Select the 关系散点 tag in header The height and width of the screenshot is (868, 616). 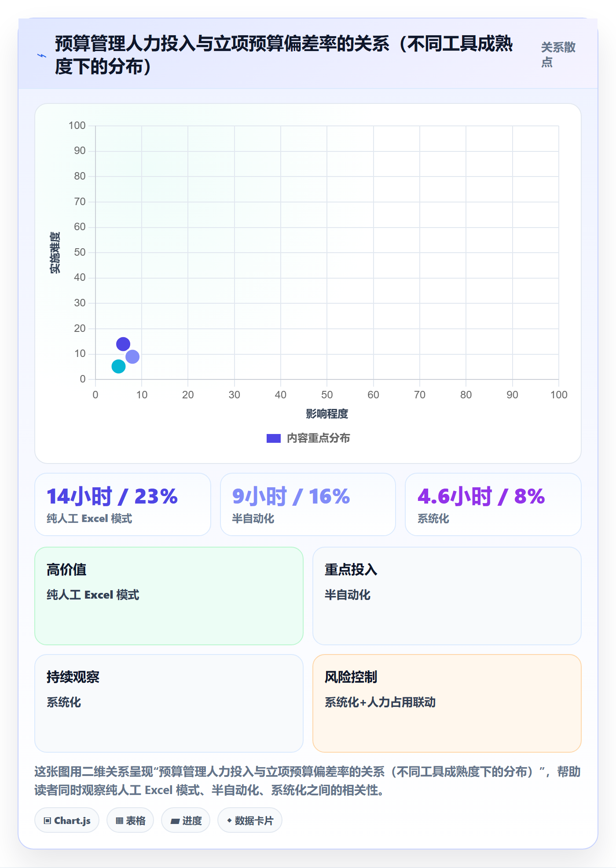click(558, 55)
